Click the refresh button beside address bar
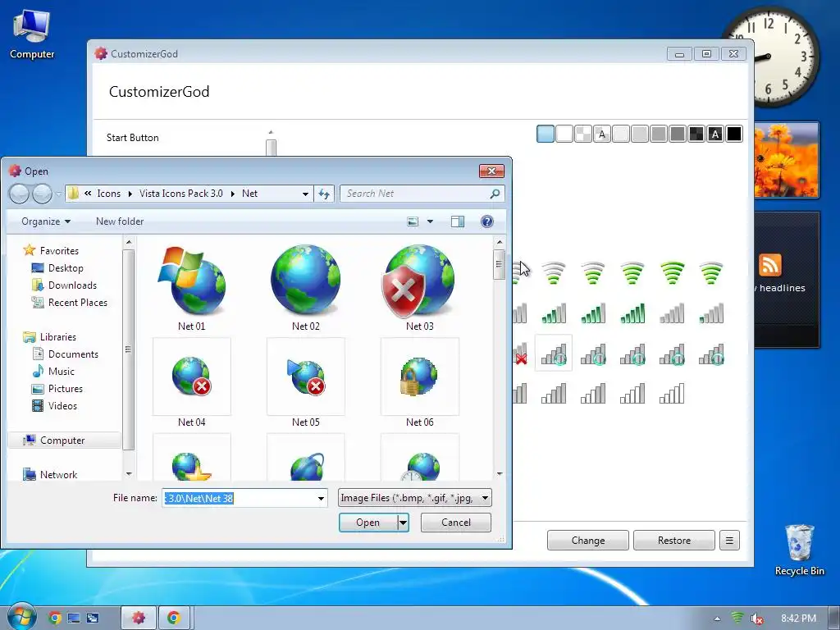This screenshot has width=840, height=630. [x=324, y=194]
